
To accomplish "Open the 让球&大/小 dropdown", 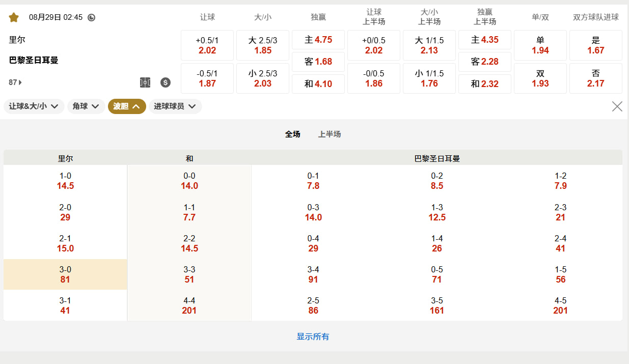I will click(34, 106).
